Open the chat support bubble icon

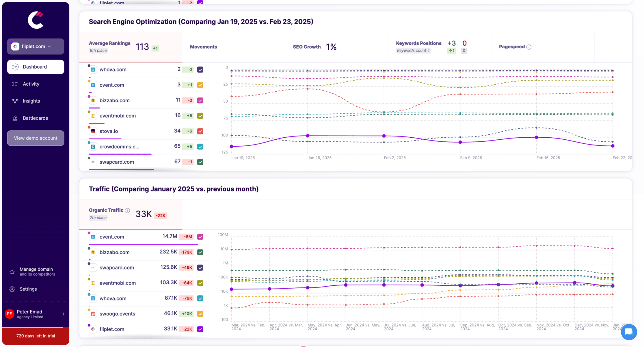pyautogui.click(x=629, y=332)
